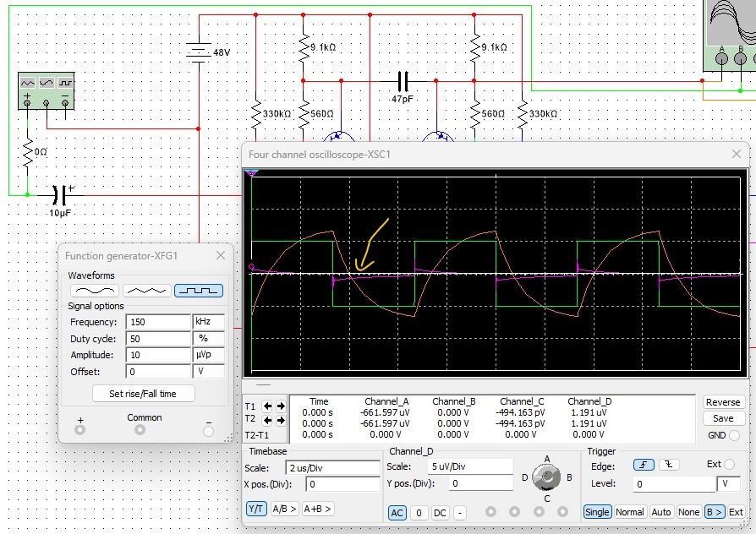
Task: Click the Y pos.(Div) input field
Action: (x=480, y=483)
